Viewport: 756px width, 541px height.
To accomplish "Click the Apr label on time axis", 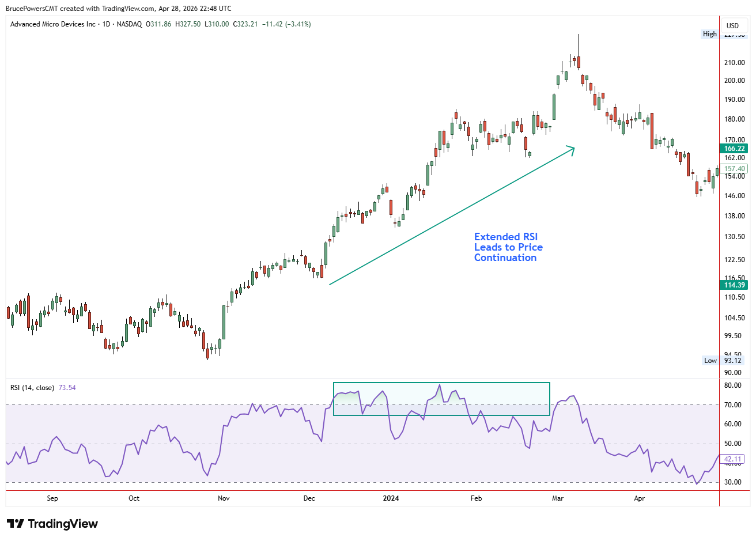I will (640, 498).
